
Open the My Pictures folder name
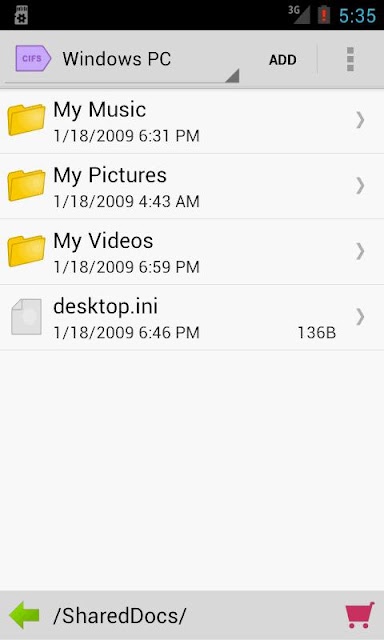click(x=110, y=176)
